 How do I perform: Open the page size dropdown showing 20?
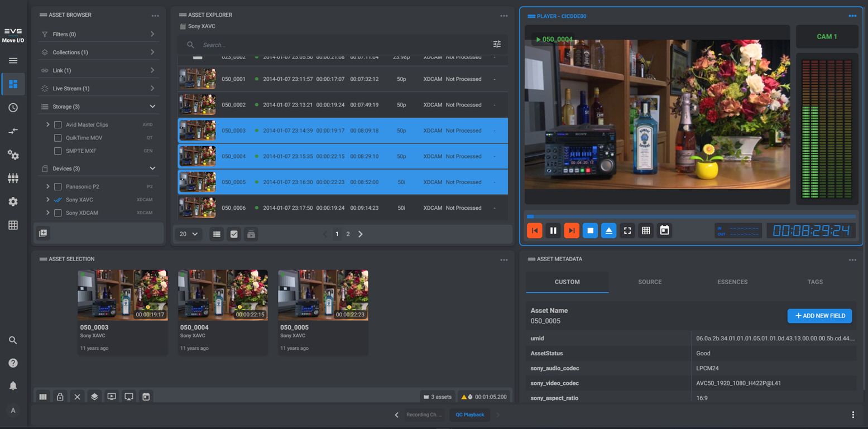pyautogui.click(x=189, y=234)
